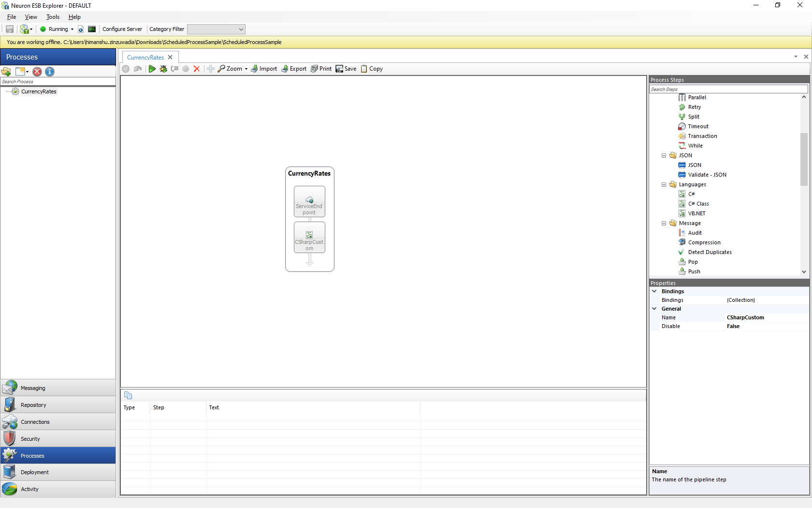Open the Deployment navigation section

click(58, 472)
